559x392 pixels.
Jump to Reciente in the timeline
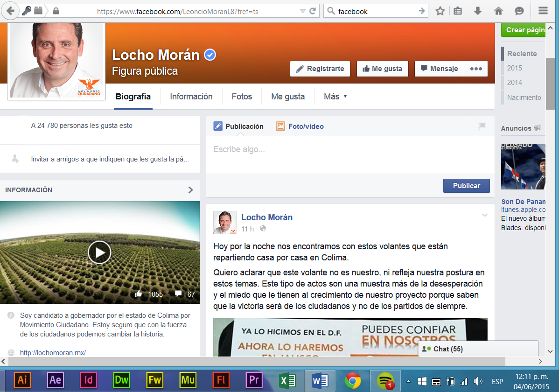[522, 54]
